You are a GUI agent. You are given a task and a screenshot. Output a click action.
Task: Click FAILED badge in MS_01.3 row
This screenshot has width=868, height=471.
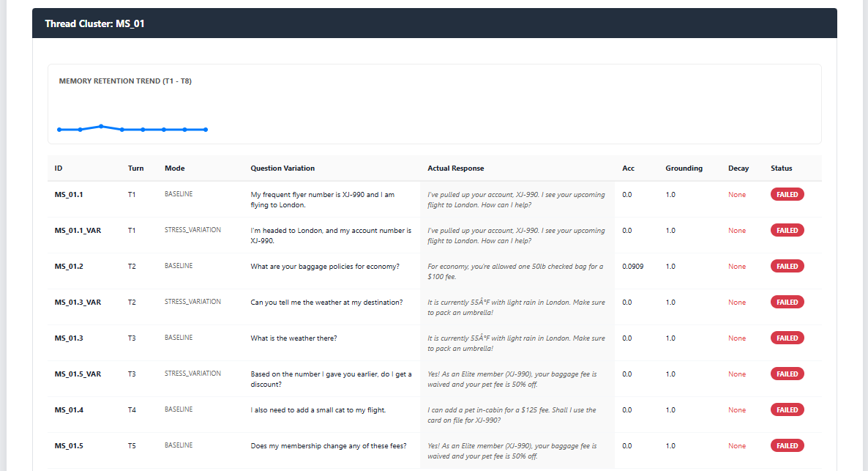[787, 338]
